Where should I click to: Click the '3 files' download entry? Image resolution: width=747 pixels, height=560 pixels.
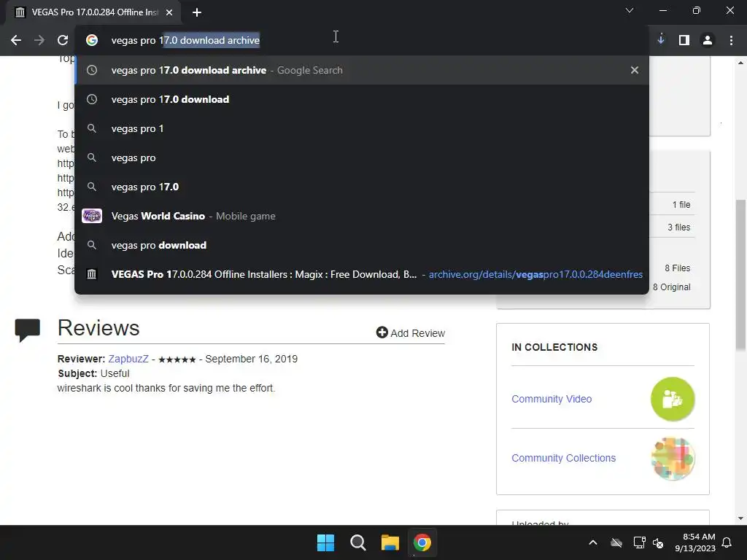679,227
